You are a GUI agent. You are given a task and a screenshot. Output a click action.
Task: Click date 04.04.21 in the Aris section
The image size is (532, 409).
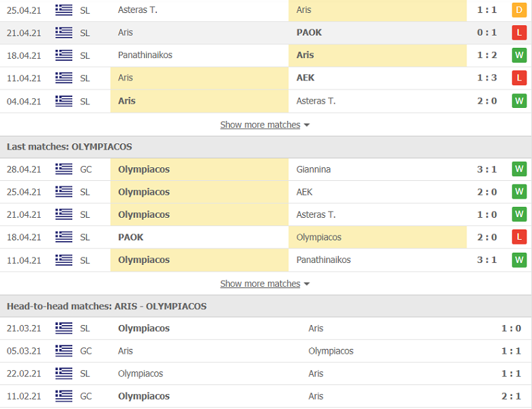pos(24,101)
